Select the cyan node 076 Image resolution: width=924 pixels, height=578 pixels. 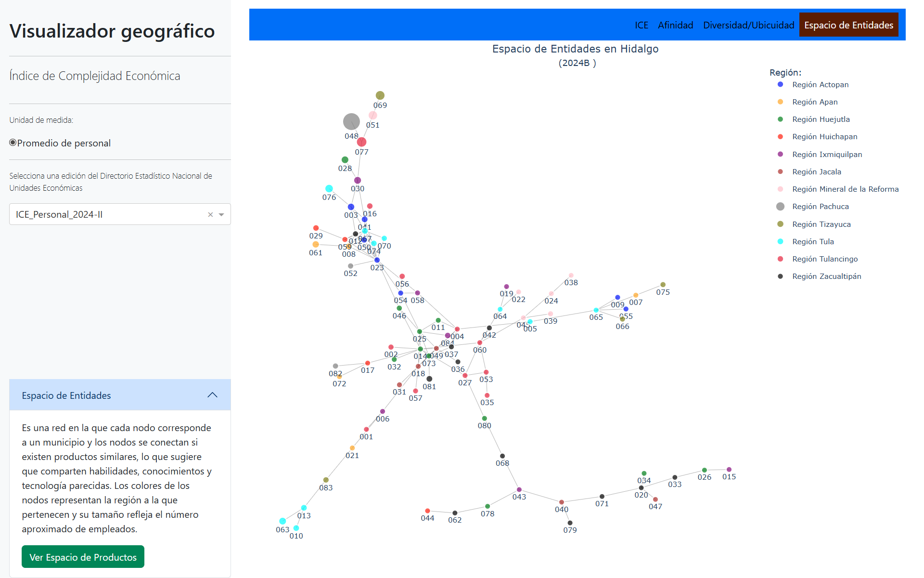click(329, 188)
